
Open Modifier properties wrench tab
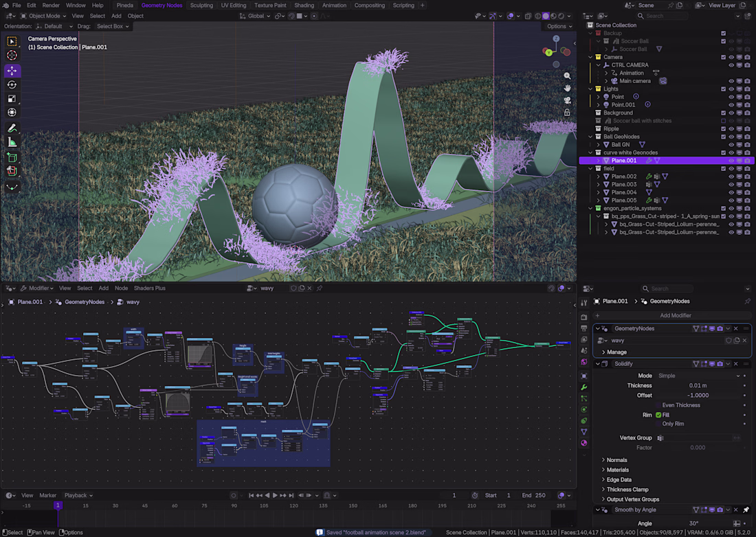point(584,387)
